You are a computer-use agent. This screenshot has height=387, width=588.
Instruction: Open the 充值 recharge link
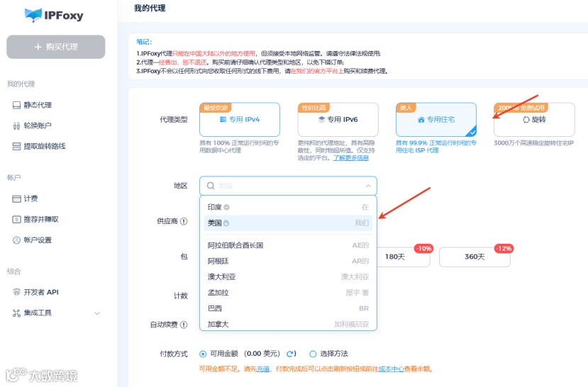[263, 369]
